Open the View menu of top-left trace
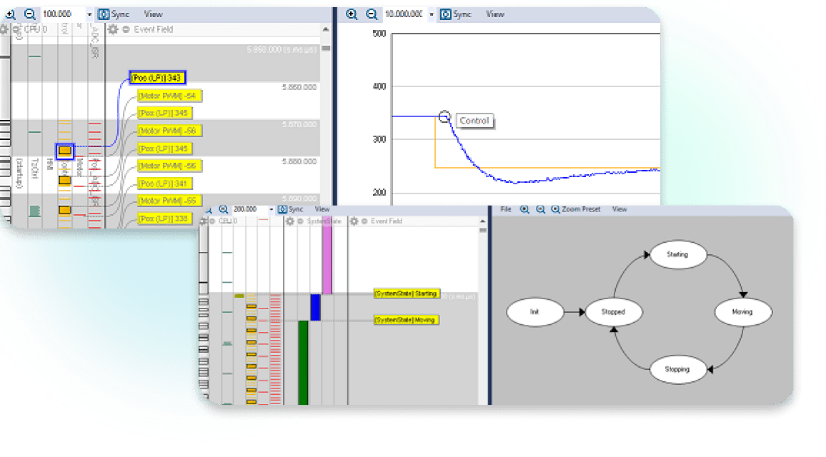The height and width of the screenshot is (457, 826). tap(153, 14)
